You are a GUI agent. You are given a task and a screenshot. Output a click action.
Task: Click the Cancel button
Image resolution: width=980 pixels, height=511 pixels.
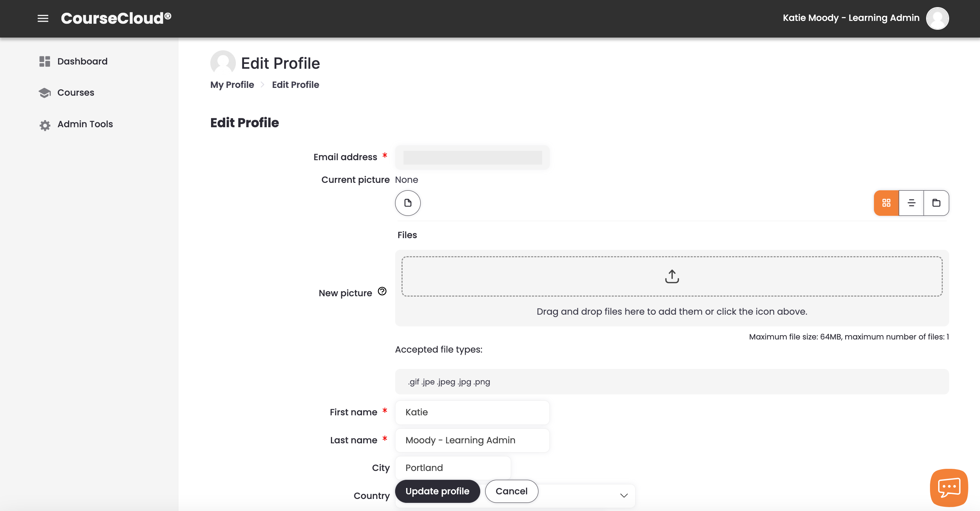coord(511,491)
